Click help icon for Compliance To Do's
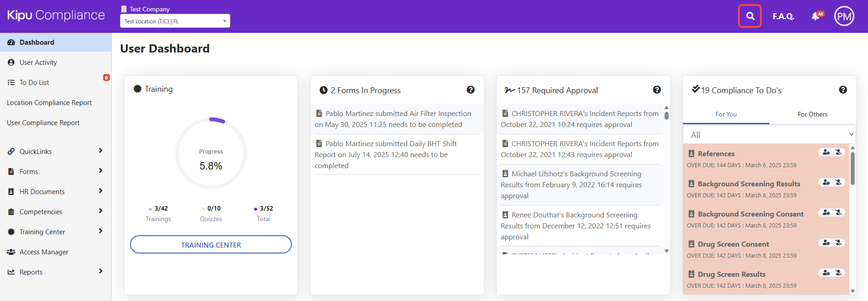 pyautogui.click(x=842, y=90)
